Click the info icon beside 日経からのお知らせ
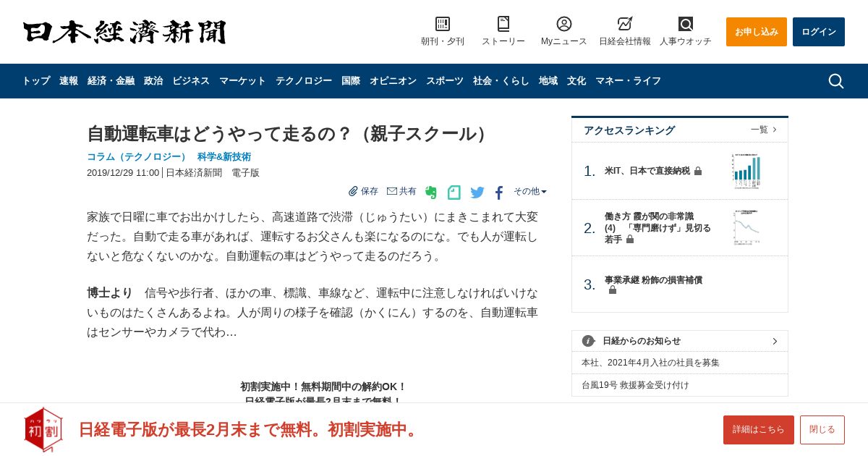The height and width of the screenshot is (456, 868). tap(588, 341)
